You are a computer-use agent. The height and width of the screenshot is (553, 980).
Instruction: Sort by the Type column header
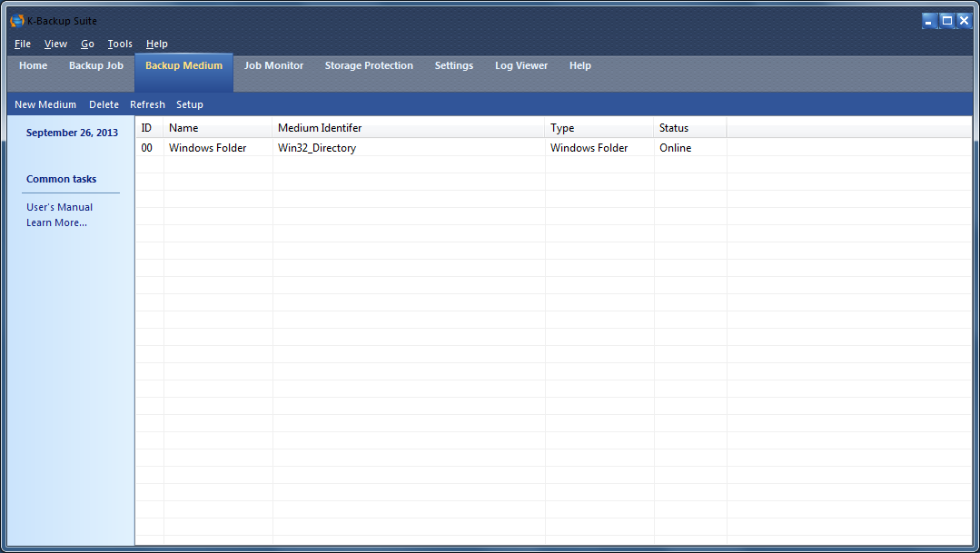pos(599,127)
